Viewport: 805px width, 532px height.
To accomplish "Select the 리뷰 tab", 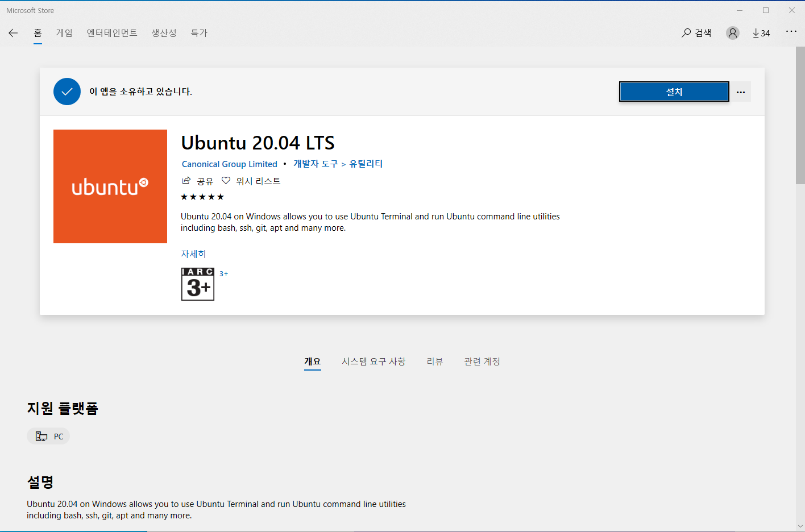I will (435, 361).
